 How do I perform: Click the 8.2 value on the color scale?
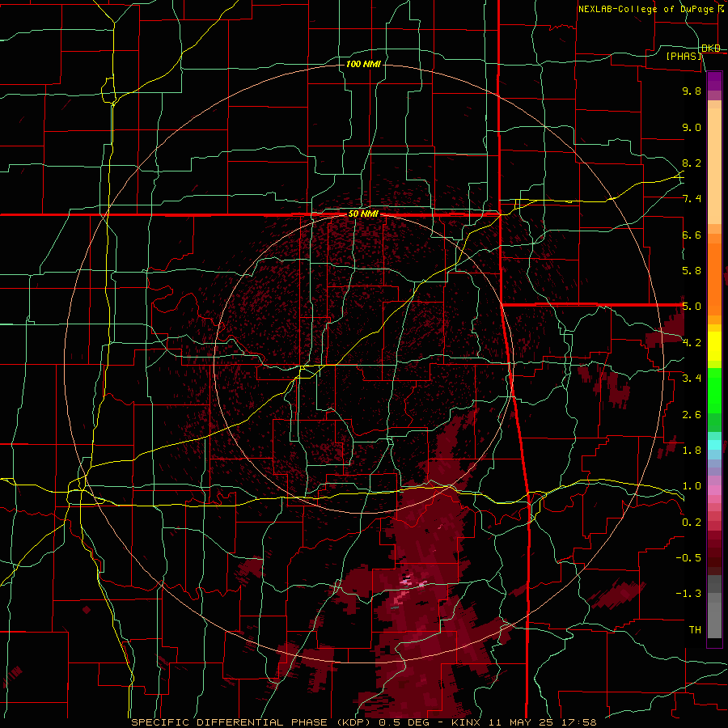(692, 163)
